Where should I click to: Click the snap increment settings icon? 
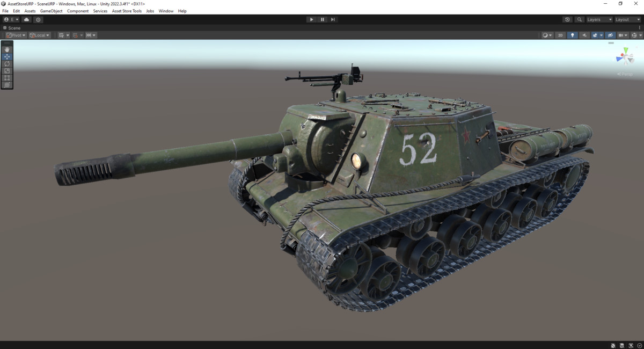coord(89,35)
